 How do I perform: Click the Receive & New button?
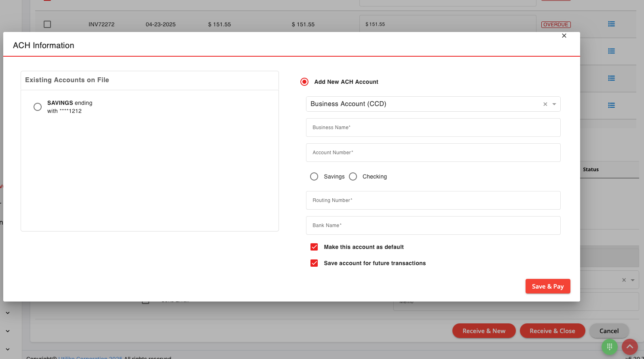tap(484, 331)
